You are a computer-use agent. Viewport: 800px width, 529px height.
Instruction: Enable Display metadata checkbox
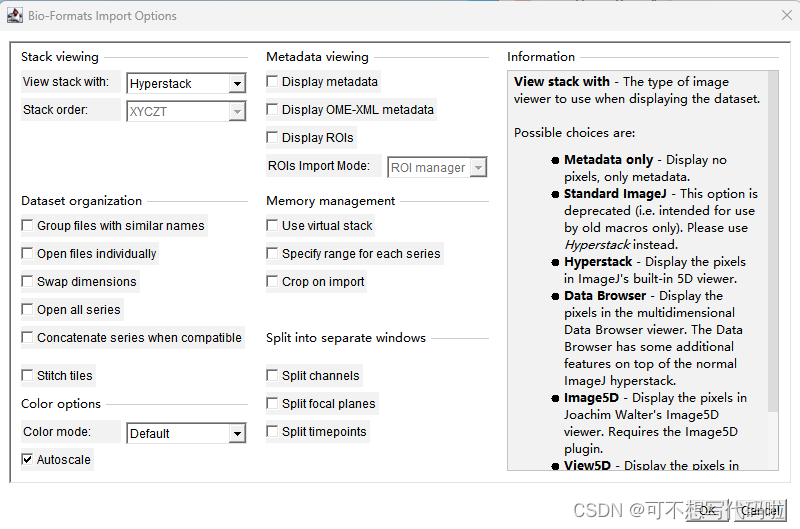click(272, 81)
